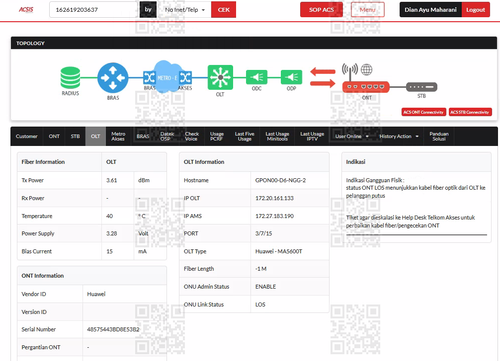This screenshot has width=500, height=361.
Task: Click the ONT Information table header
Action: (x=92, y=276)
